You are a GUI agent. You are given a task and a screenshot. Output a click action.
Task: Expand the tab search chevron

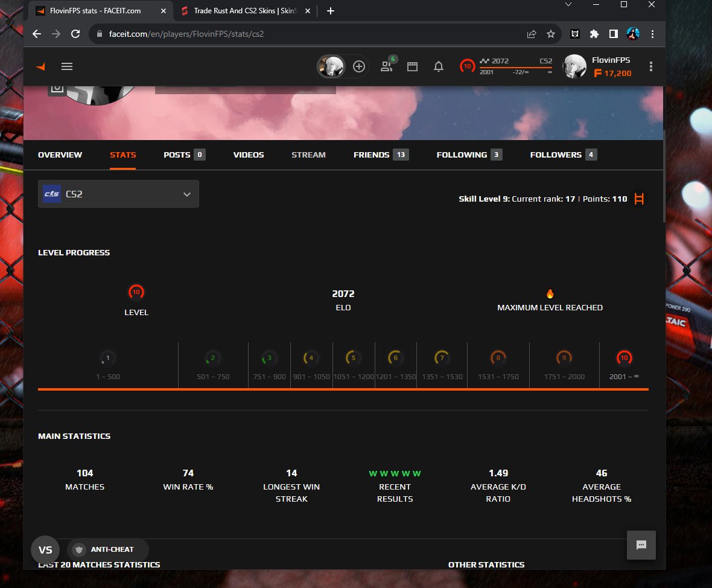coord(568,5)
